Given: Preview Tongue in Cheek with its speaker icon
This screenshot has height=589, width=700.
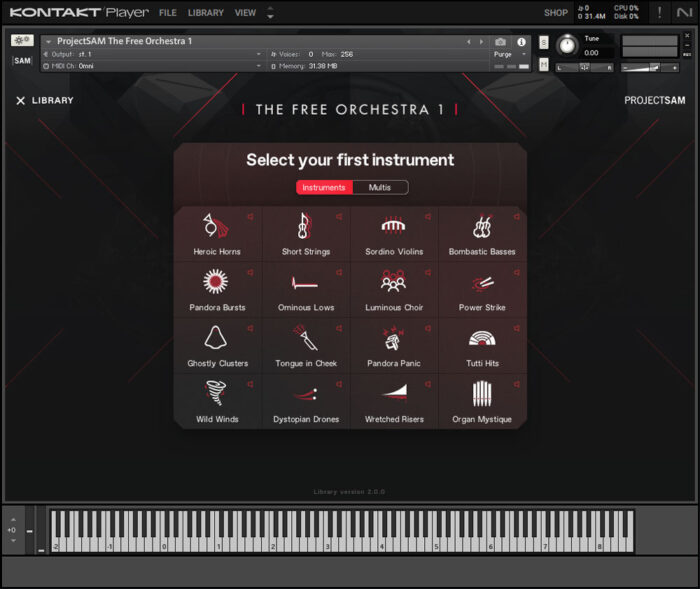Looking at the screenshot, I should [x=339, y=328].
